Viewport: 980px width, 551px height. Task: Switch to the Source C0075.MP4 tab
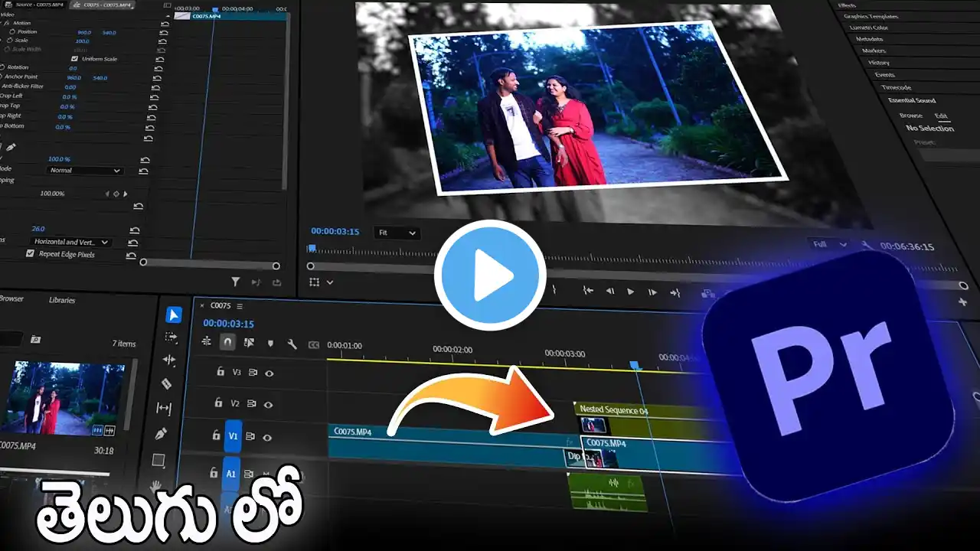38,5
